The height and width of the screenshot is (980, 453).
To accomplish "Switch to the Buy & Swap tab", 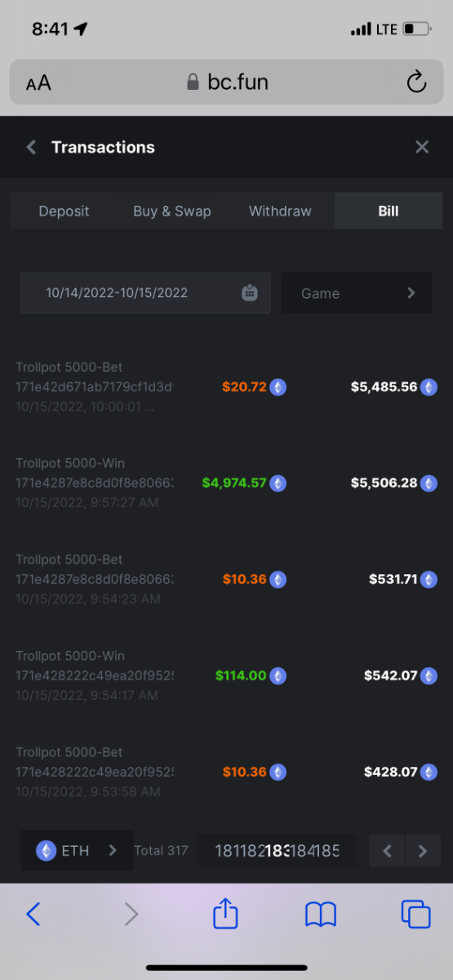I will [172, 211].
